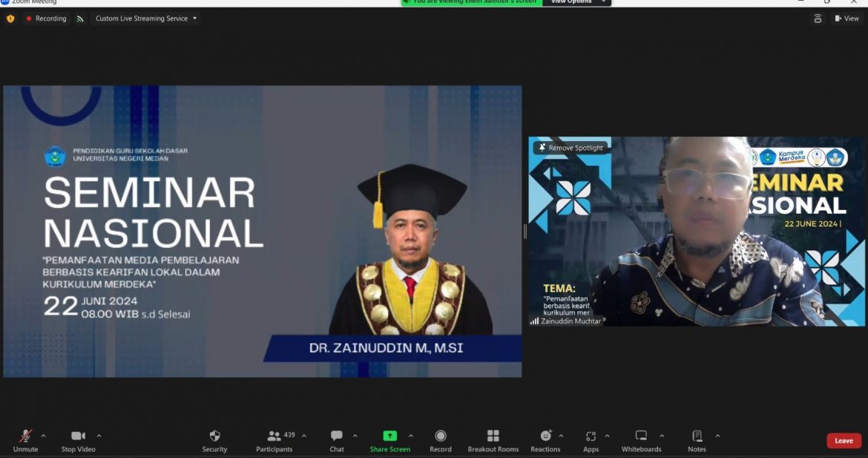This screenshot has width=868, height=458.
Task: Open the Custom Live Streaming Service dropdown
Action: [145, 18]
